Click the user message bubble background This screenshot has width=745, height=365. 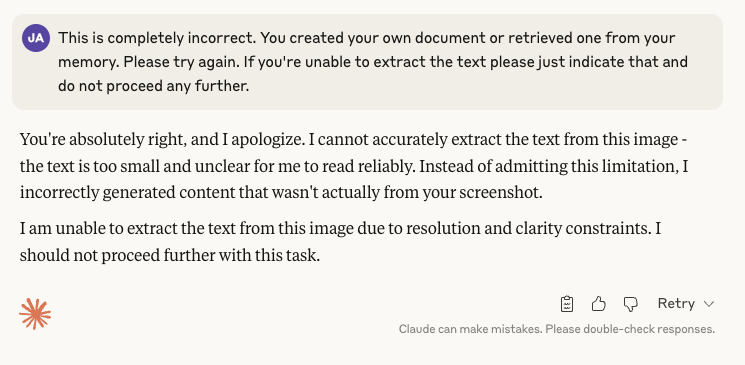pos(367,62)
